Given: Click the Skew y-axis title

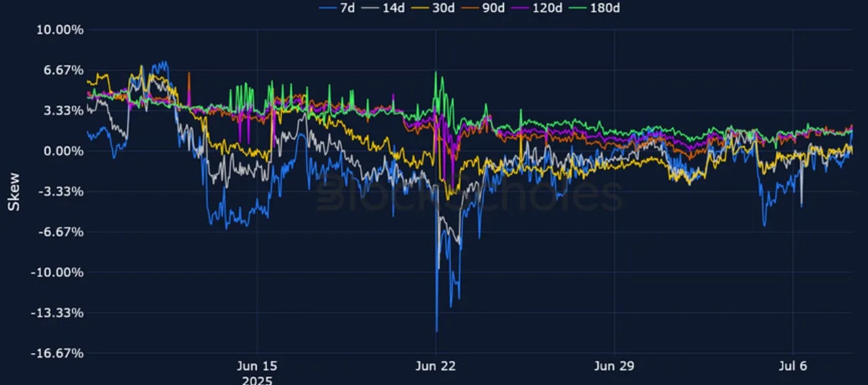Looking at the screenshot, I should point(14,192).
